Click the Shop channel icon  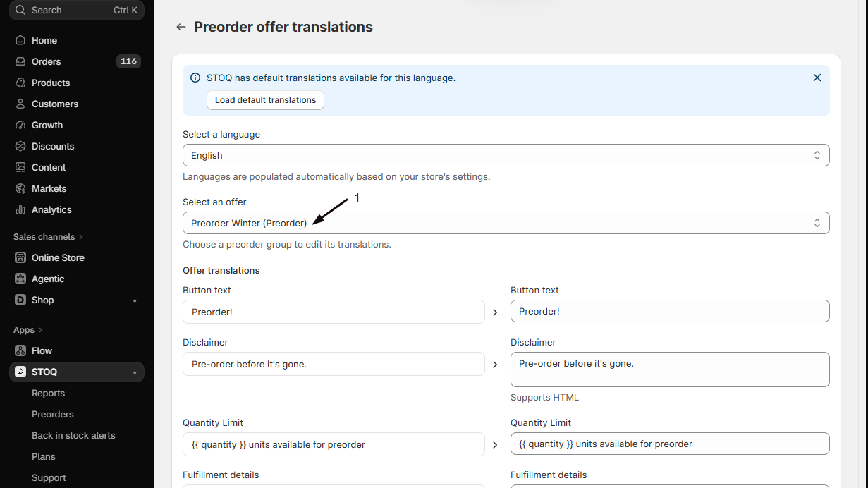(20, 300)
